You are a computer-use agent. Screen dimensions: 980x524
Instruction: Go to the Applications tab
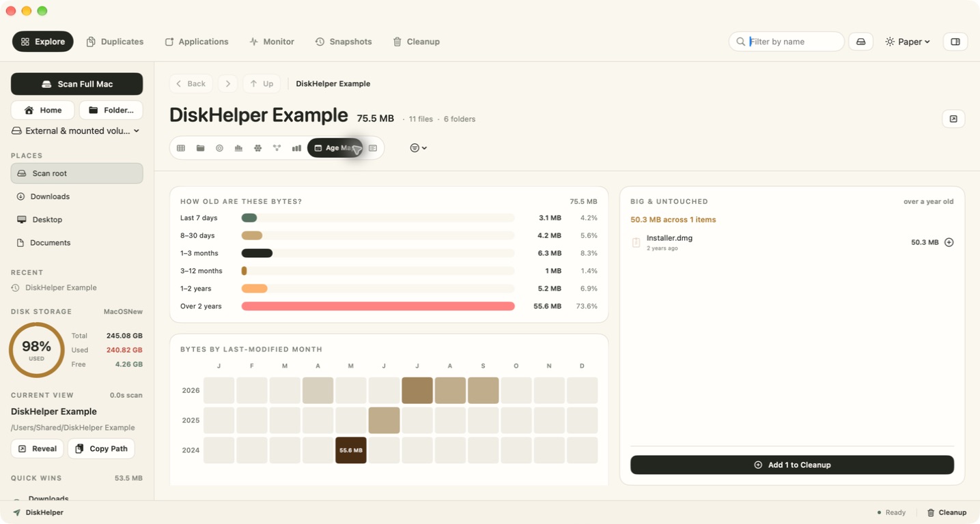(x=197, y=42)
